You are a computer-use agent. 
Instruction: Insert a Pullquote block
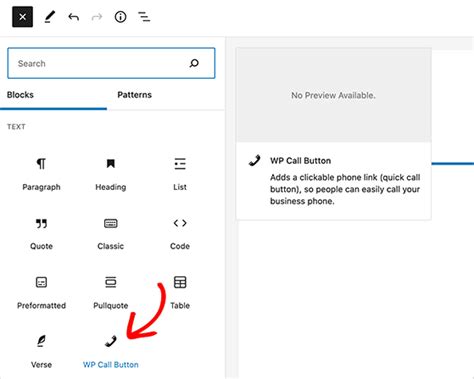[111, 293]
